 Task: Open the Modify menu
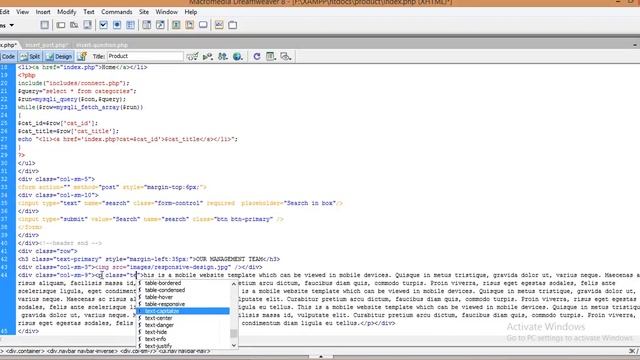coord(67,12)
